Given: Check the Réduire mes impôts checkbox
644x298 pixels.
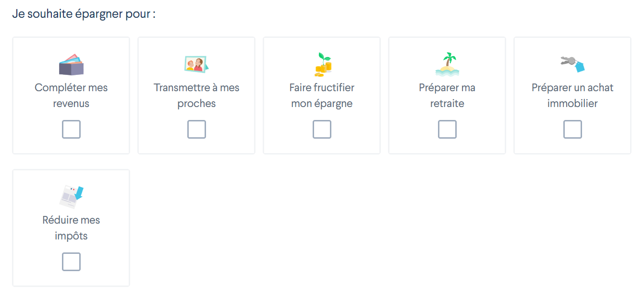Looking at the screenshot, I should 71,262.
